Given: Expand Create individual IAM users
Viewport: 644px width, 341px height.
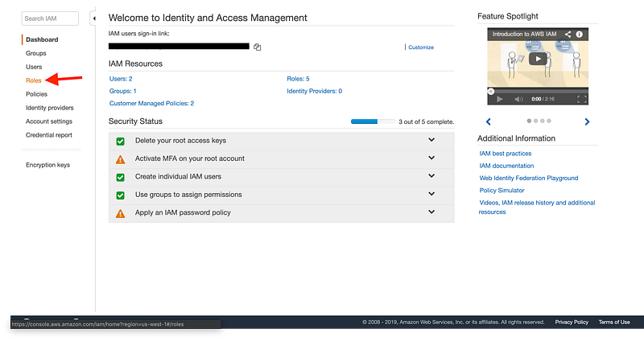Looking at the screenshot, I should tap(431, 176).
